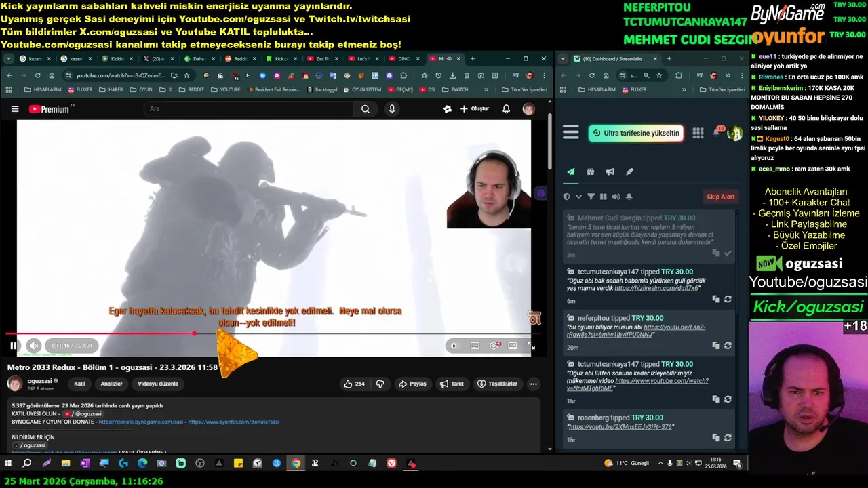Open Chrome from the Windows taskbar
Image resolution: width=868 pixels, height=488 pixels.
pos(296,464)
